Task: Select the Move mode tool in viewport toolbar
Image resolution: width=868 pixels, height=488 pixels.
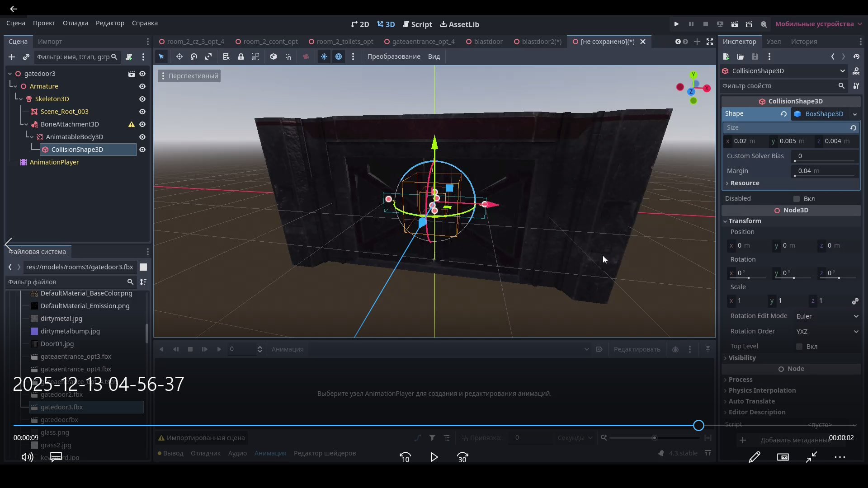Action: 179,56
